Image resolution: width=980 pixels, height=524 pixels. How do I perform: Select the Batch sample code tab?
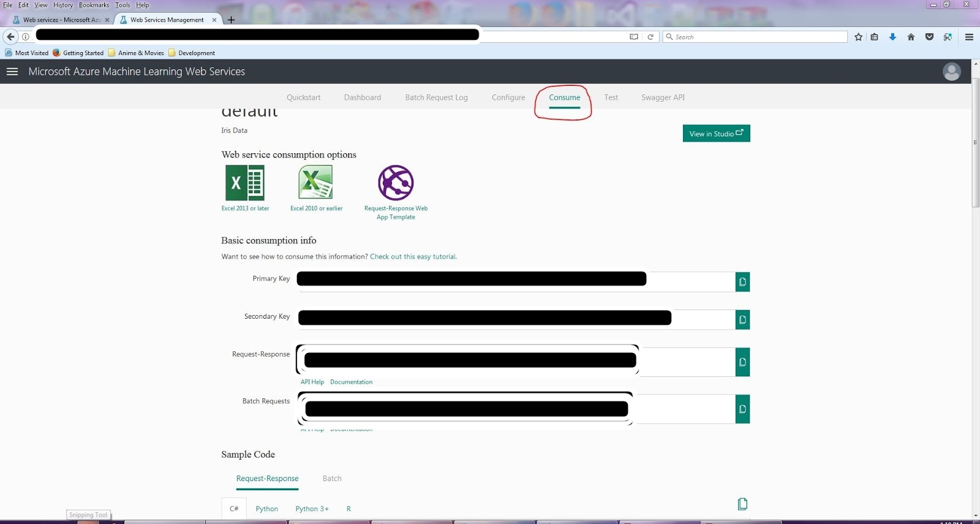(x=332, y=479)
